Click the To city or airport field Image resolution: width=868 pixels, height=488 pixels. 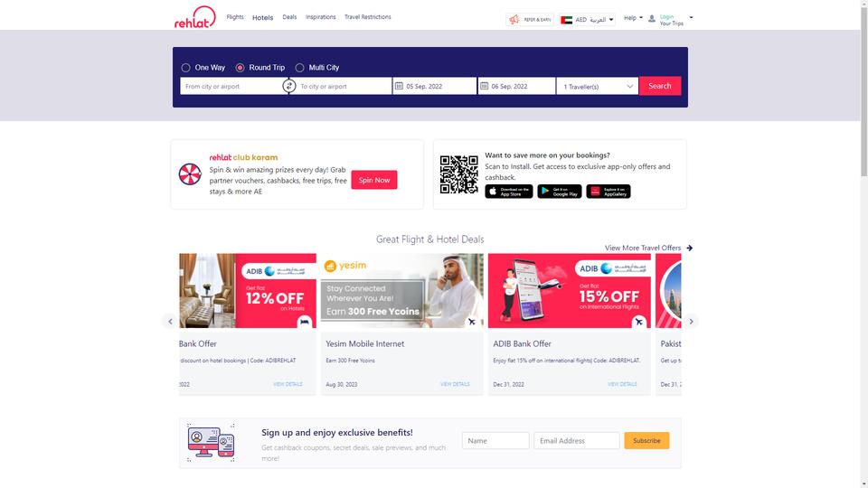click(x=344, y=87)
